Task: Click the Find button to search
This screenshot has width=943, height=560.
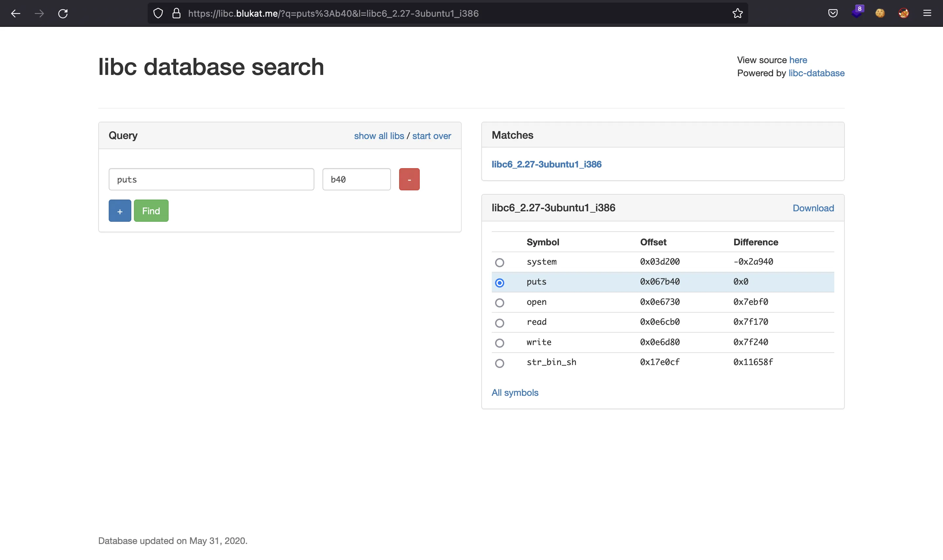Action: 151,210
